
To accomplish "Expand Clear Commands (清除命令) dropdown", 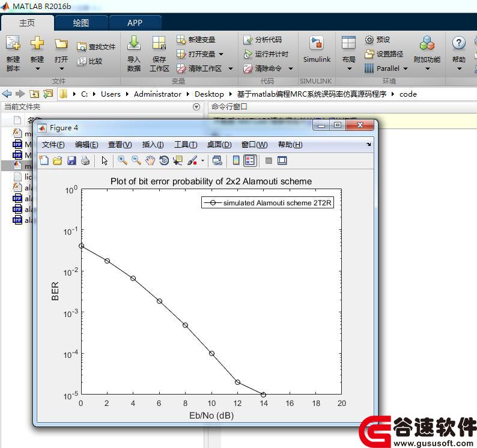I will pos(291,68).
